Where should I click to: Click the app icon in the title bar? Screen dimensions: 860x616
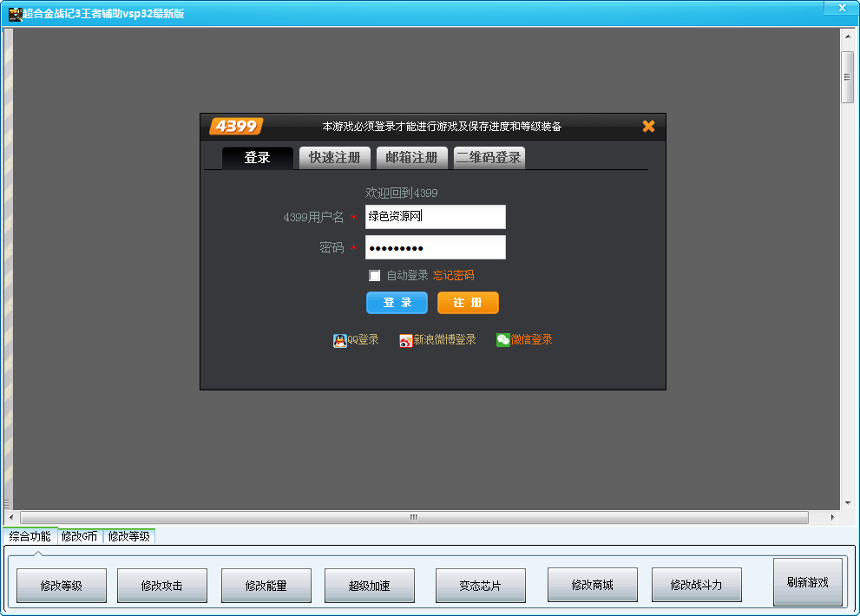[13, 9]
